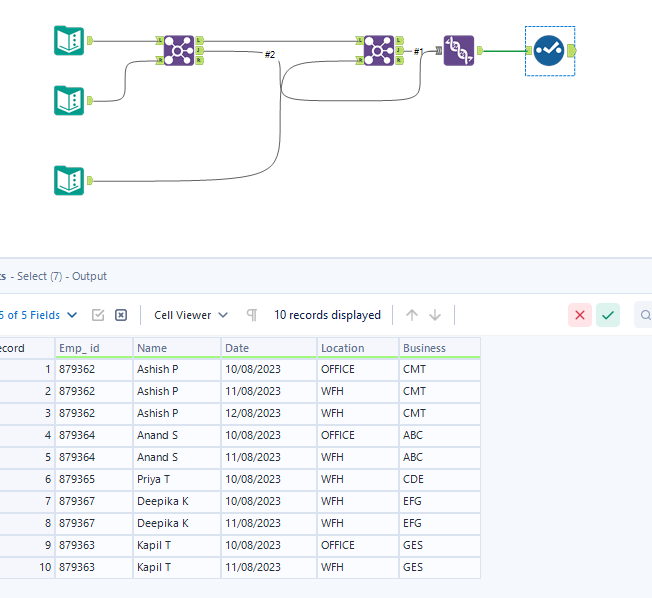The image size is (652, 598).
Task: Select Name cell in record 7
Action: (177, 502)
